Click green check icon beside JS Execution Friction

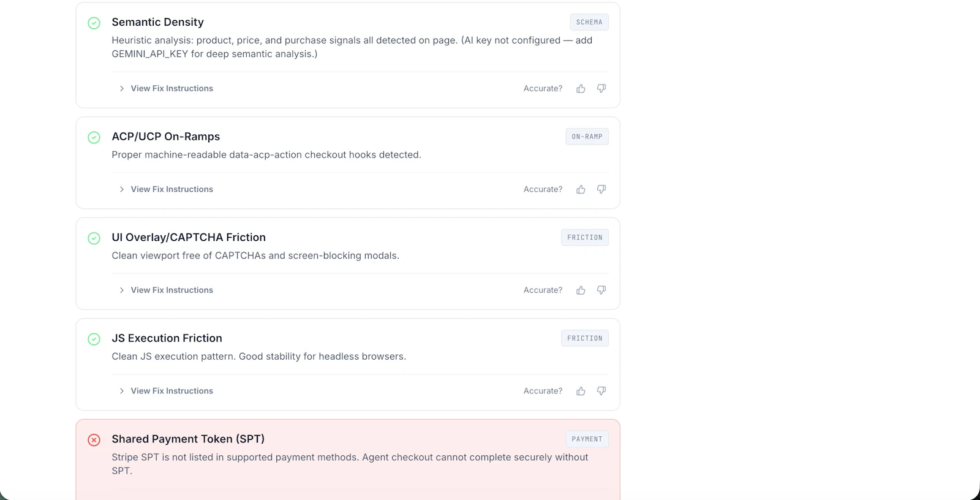(x=94, y=339)
